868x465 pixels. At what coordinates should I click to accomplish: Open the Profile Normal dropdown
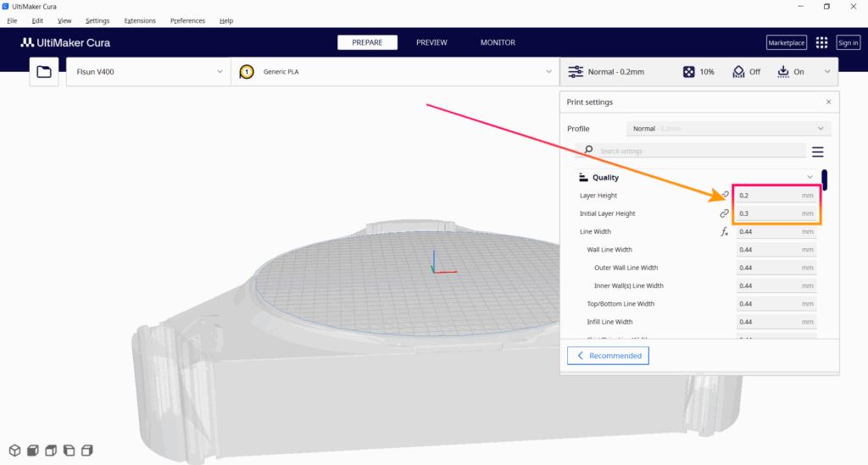click(x=728, y=128)
